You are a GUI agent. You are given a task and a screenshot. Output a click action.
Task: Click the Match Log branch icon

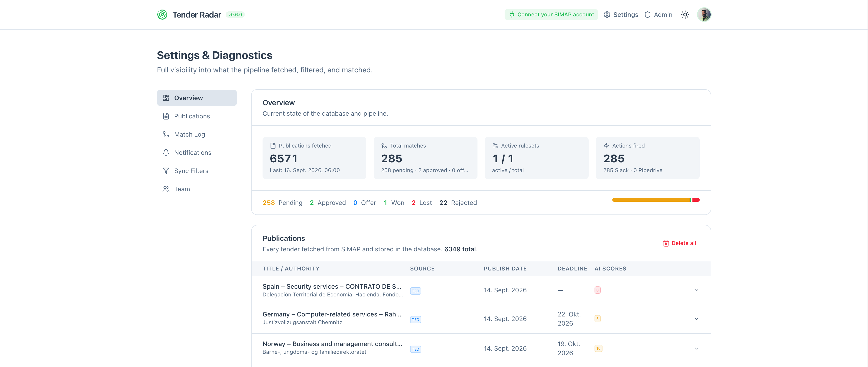coord(166,134)
